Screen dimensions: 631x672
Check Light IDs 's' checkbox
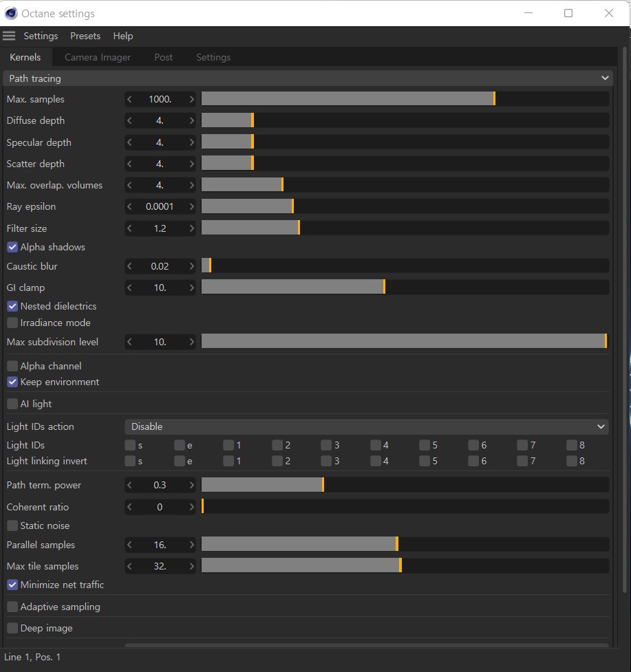click(x=130, y=445)
